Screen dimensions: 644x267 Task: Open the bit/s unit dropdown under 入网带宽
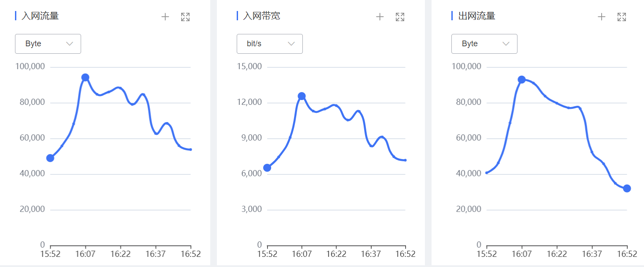point(270,44)
